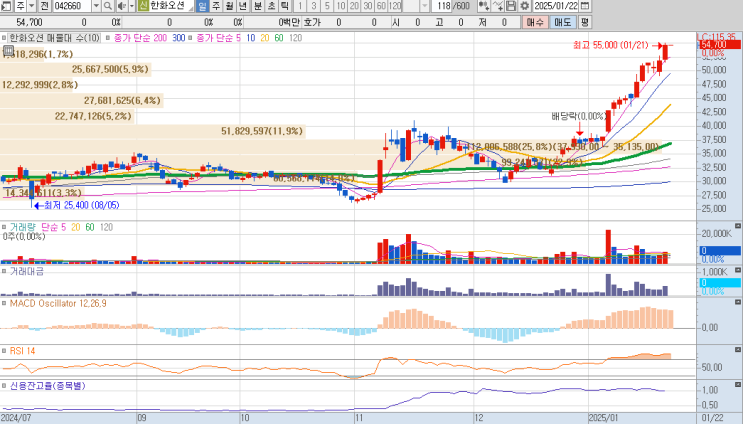Open the chart settings gear icon
743x424 pixels.
(x=524, y=6)
